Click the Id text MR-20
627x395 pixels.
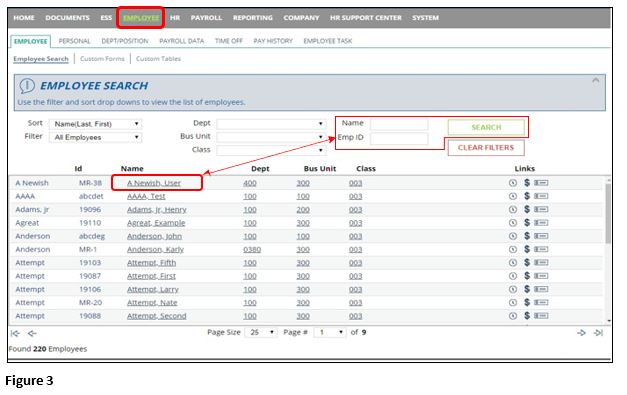(x=90, y=303)
